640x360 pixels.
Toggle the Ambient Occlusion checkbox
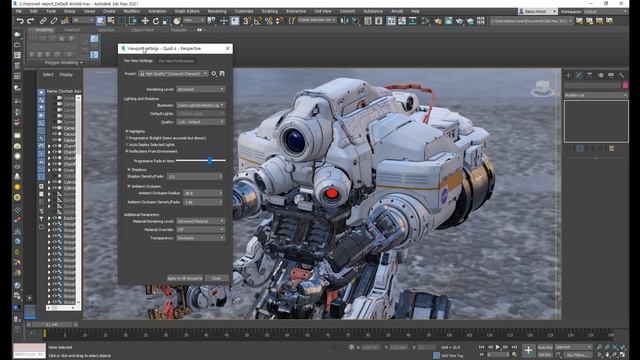point(129,186)
